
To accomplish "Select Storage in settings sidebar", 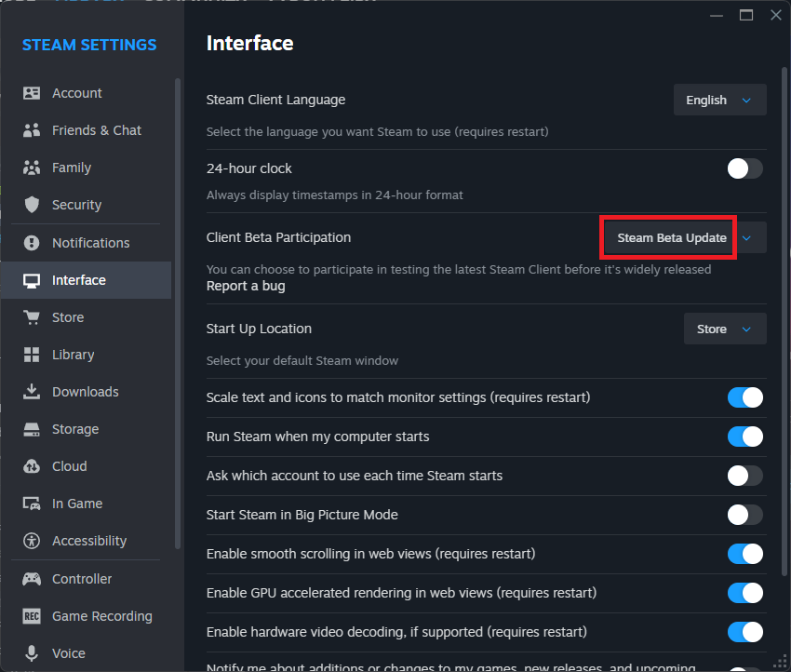I will 87,429.
